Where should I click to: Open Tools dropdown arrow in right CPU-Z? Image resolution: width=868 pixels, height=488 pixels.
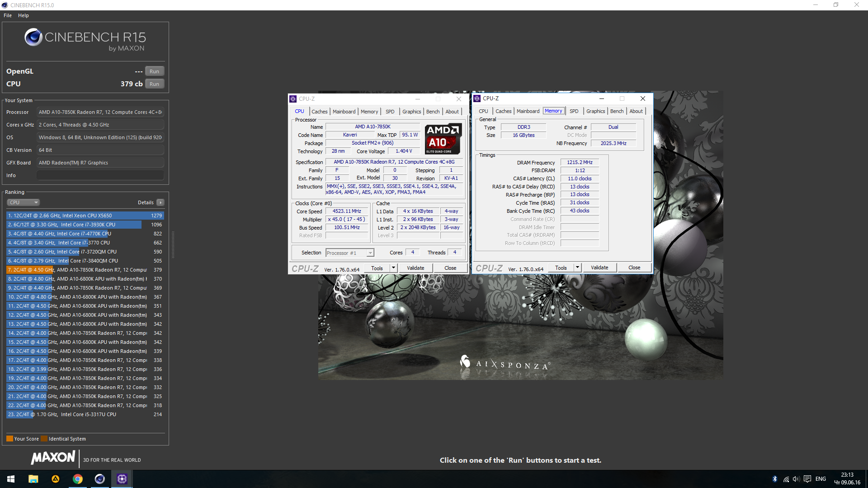[577, 268]
